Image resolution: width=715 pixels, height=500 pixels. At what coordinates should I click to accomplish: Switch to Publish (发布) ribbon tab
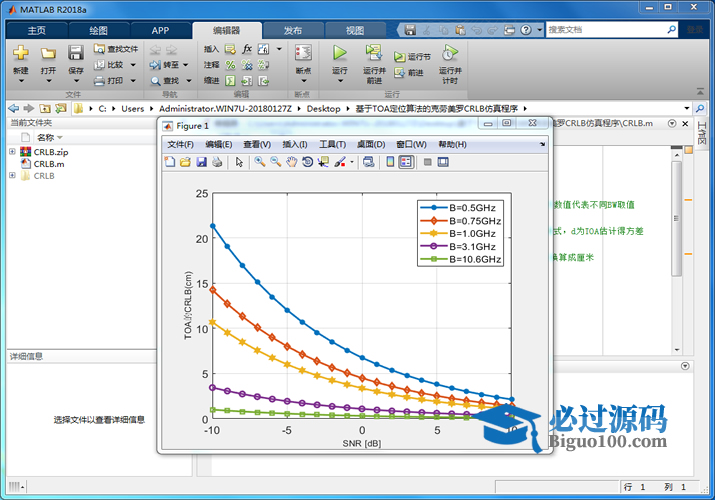293,31
